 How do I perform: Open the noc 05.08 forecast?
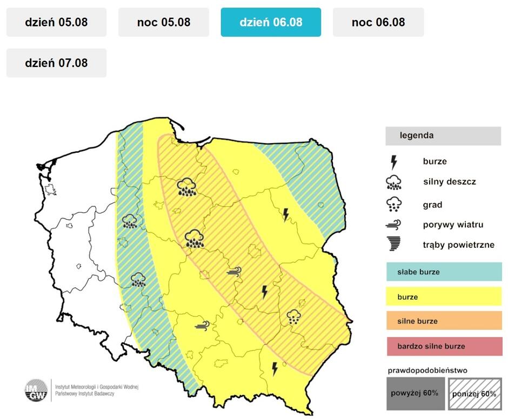[x=162, y=22]
